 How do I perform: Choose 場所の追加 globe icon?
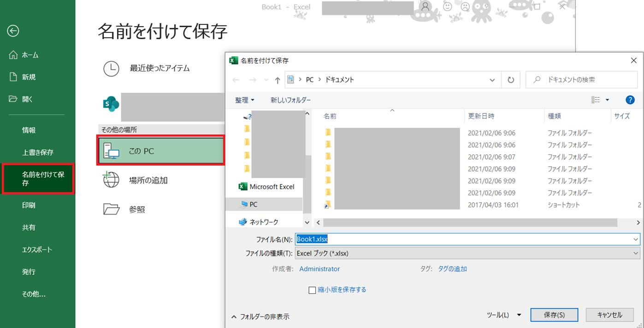(x=111, y=180)
